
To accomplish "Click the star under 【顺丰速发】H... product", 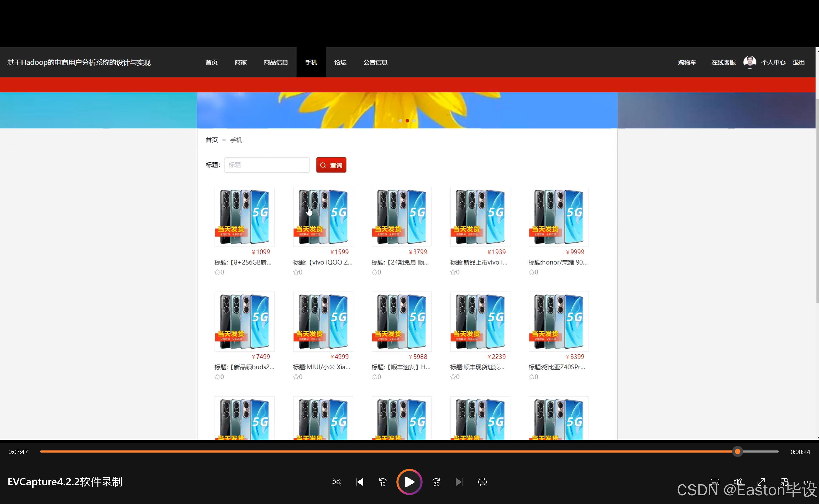I will pos(374,377).
